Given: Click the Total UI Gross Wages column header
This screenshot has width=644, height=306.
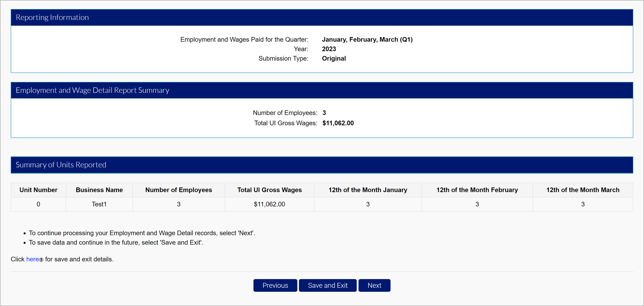Looking at the screenshot, I should tap(269, 190).
